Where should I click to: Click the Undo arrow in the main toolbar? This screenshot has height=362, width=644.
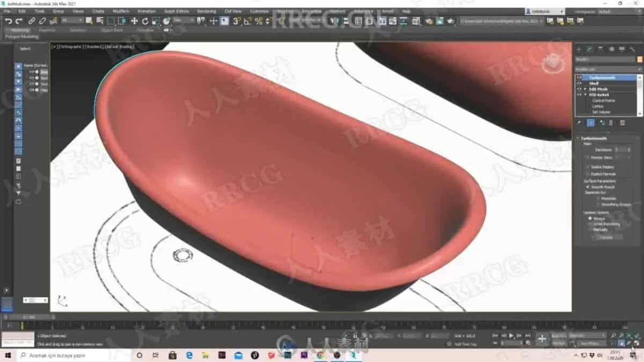[9, 21]
